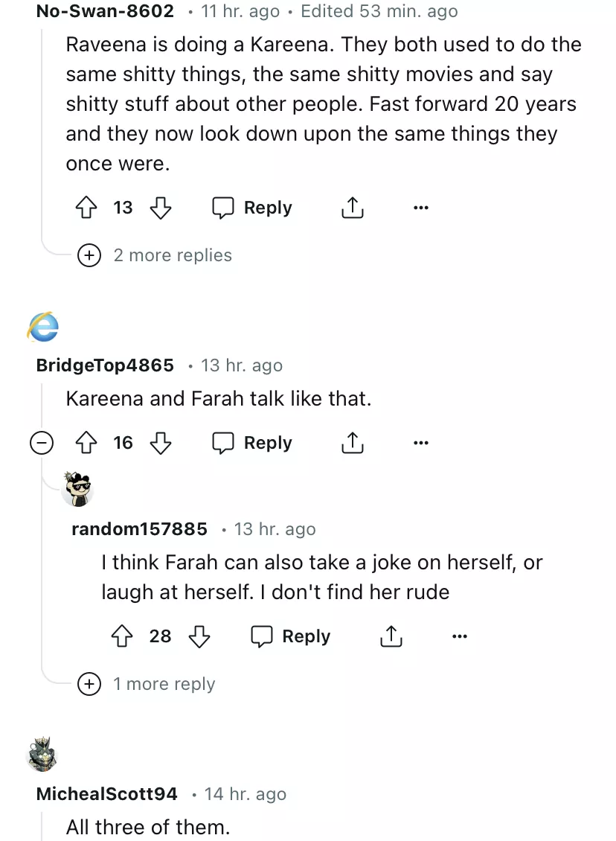Open more options on BridgeTop4865's comment

coord(421,444)
